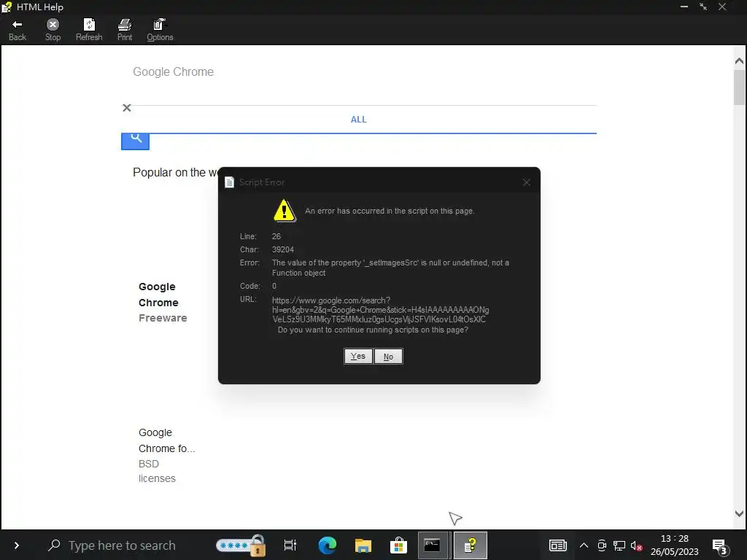747x560 pixels.
Task: Open File Explorer from taskbar
Action: click(x=363, y=545)
